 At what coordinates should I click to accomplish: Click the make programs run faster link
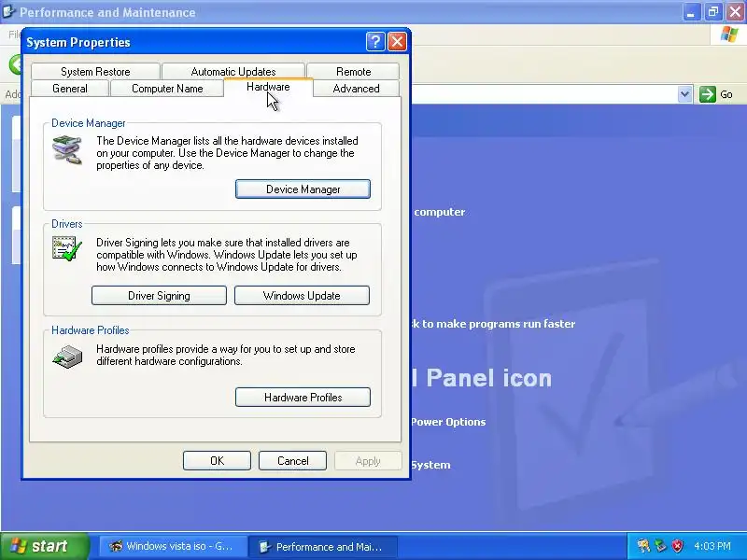[493, 324]
